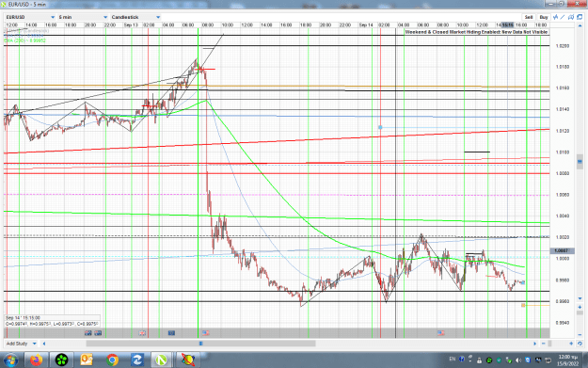
Task: Click the first Australian flag event marker
Action: click(88, 333)
